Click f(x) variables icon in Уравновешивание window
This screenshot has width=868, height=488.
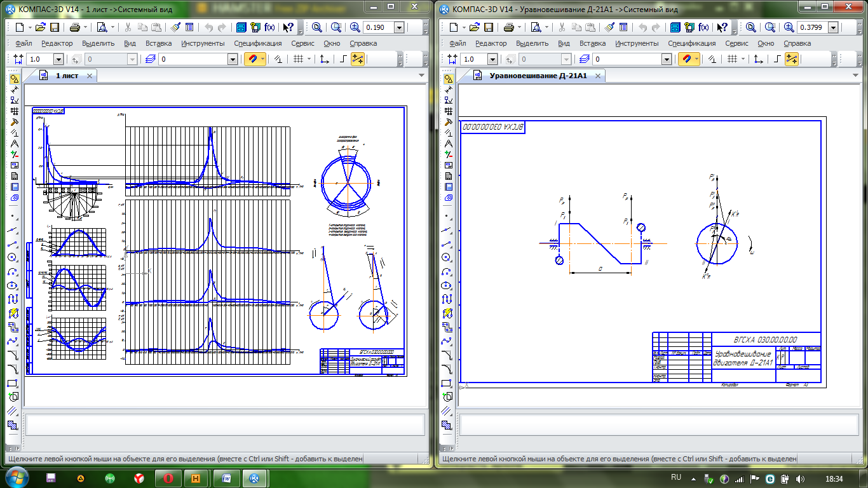point(704,27)
